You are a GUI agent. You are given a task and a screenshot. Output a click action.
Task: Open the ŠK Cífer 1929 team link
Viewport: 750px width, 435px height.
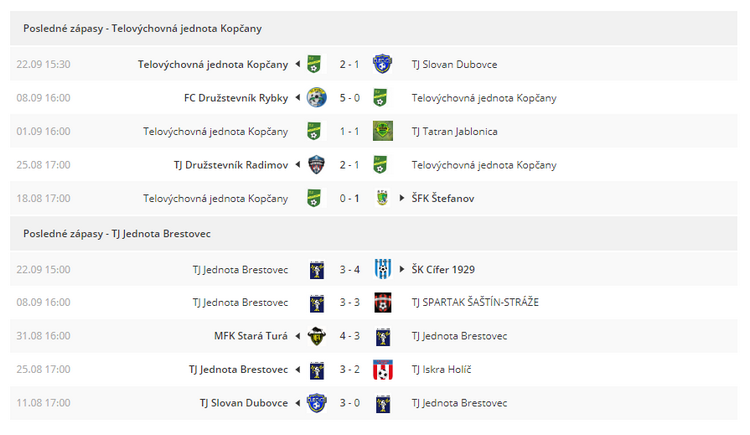(x=443, y=269)
